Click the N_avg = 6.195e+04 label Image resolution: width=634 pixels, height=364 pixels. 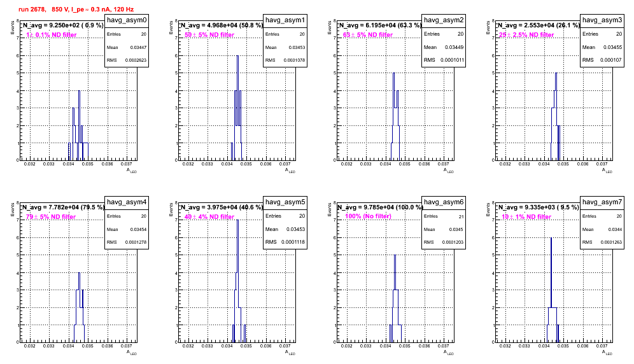pos(379,25)
